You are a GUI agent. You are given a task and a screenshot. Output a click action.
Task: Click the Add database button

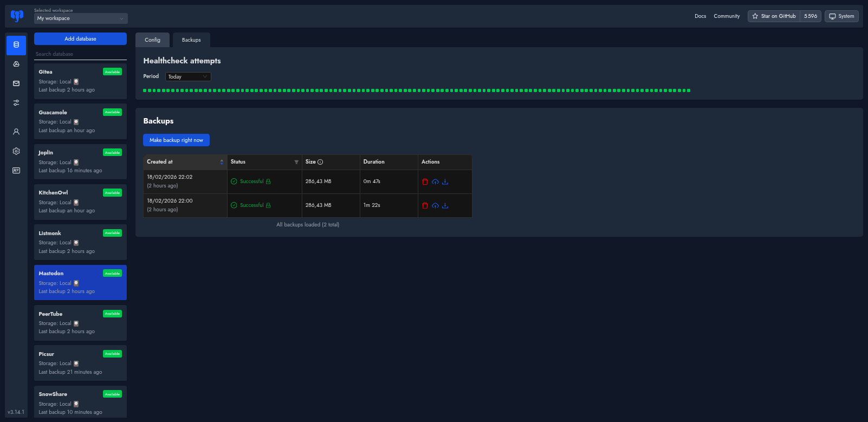(x=80, y=39)
